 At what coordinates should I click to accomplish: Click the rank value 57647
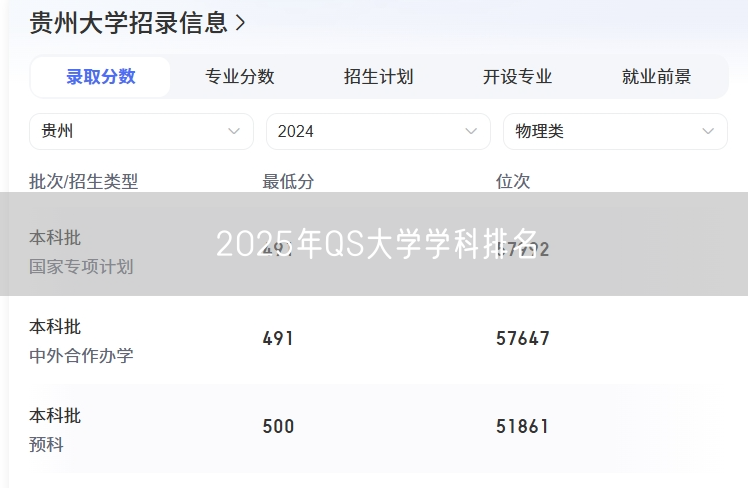pyautogui.click(x=522, y=338)
